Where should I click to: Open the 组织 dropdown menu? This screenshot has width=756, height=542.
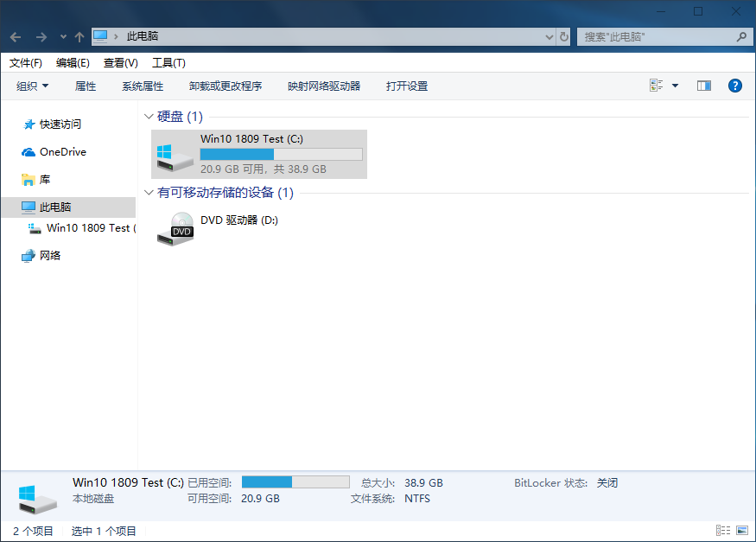click(32, 86)
